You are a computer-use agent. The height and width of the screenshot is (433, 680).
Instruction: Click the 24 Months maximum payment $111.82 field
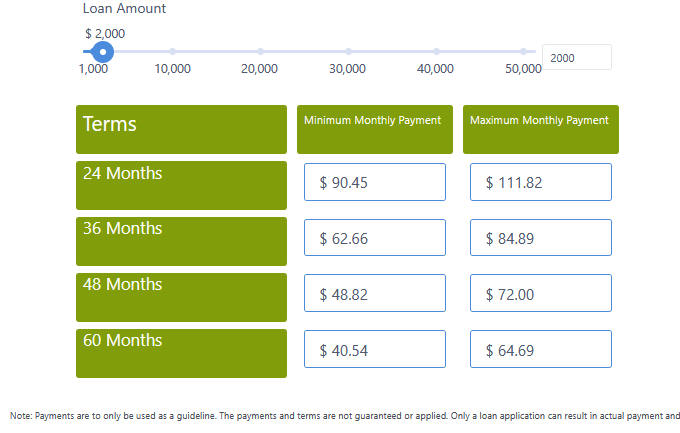tap(540, 182)
